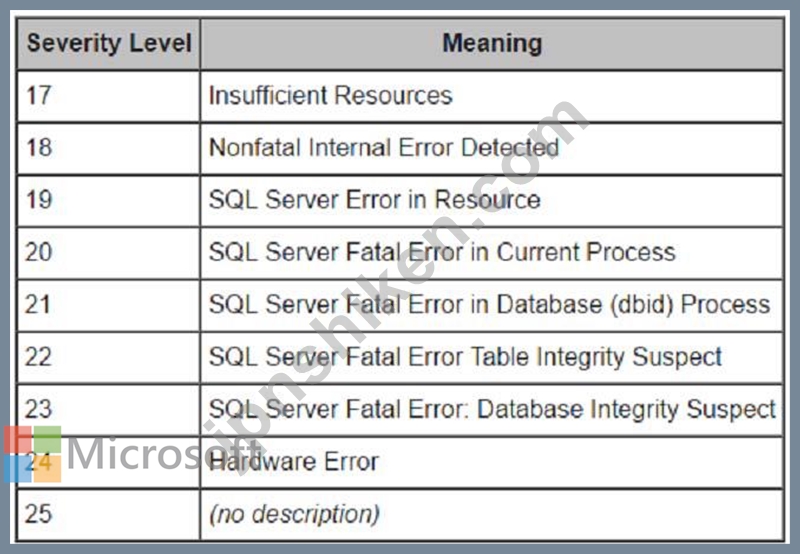Viewport: 800px width, 554px height.
Task: Select the severity level 19 cell
Action: 108,201
